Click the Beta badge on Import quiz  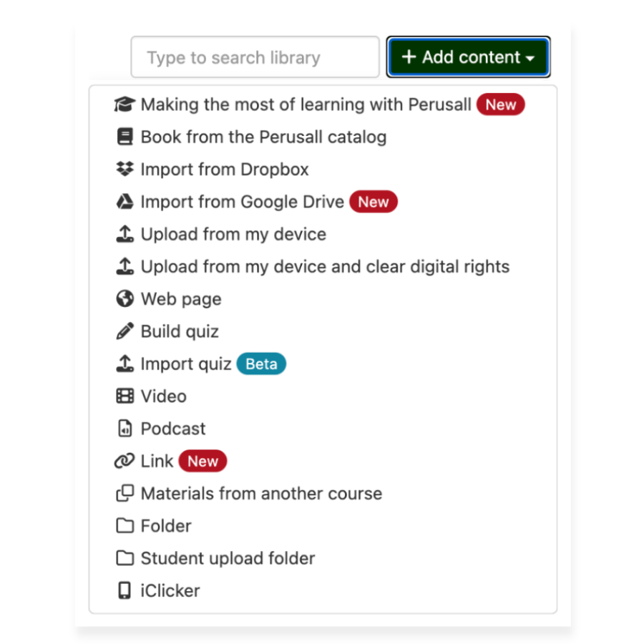pos(261,364)
